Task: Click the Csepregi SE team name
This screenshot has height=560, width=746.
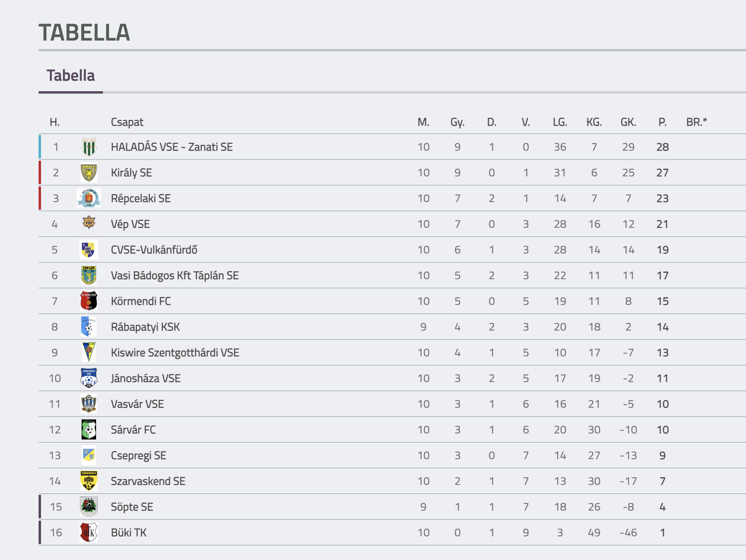Action: [139, 456]
